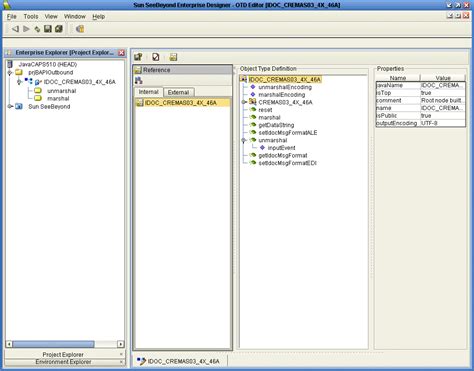Click the first OTD editor toolbar icon
Image resolution: width=474 pixels, height=371 pixels.
click(138, 57)
